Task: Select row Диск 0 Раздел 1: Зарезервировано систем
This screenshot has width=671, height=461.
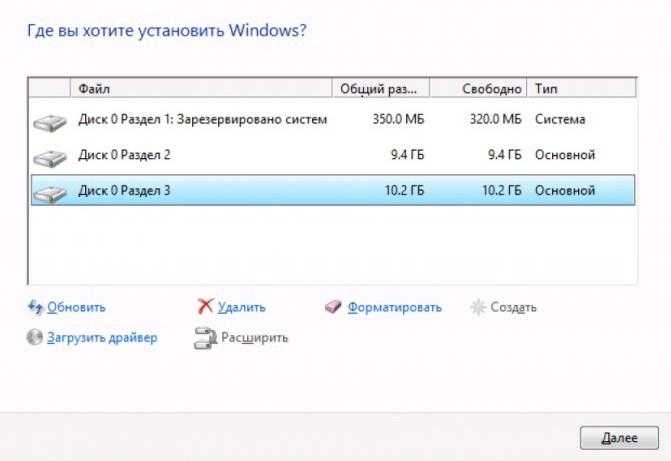Action: click(333, 119)
